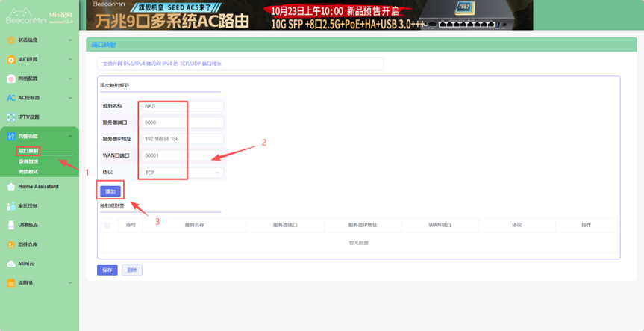The width and height of the screenshot is (644, 331).
Task: Click the WAN port field showing 50001
Action: (183, 155)
